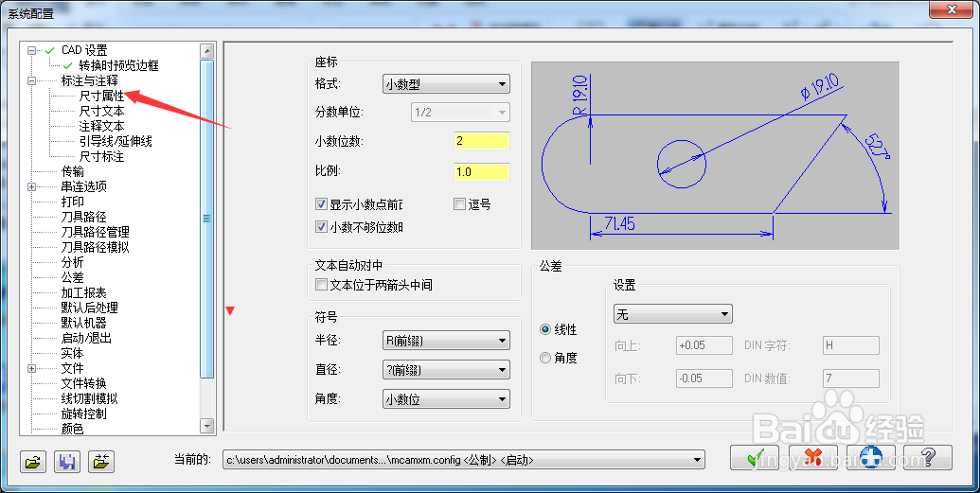
Task: Select the 角度 tolerance radio button
Action: click(x=545, y=358)
